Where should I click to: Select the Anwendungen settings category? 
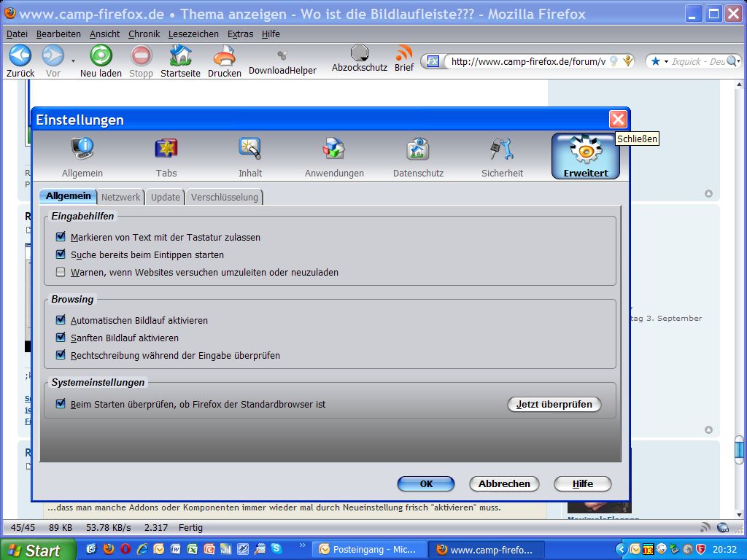[334, 157]
